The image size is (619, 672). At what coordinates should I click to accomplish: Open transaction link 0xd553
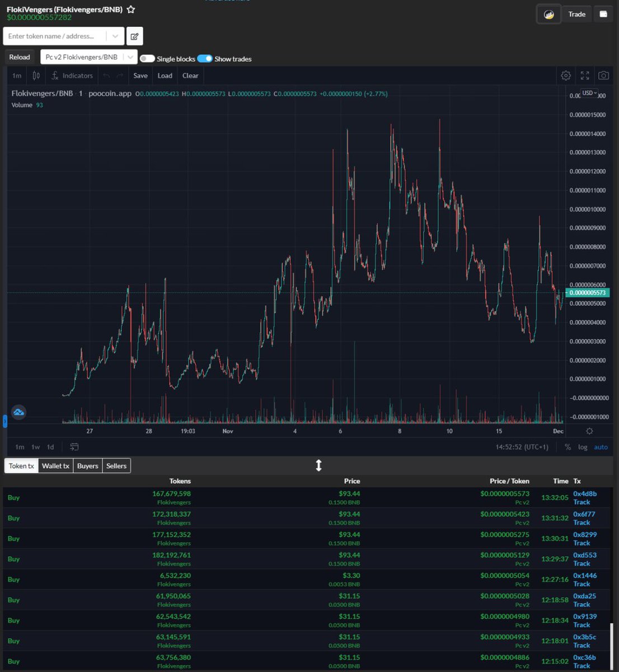click(x=585, y=555)
